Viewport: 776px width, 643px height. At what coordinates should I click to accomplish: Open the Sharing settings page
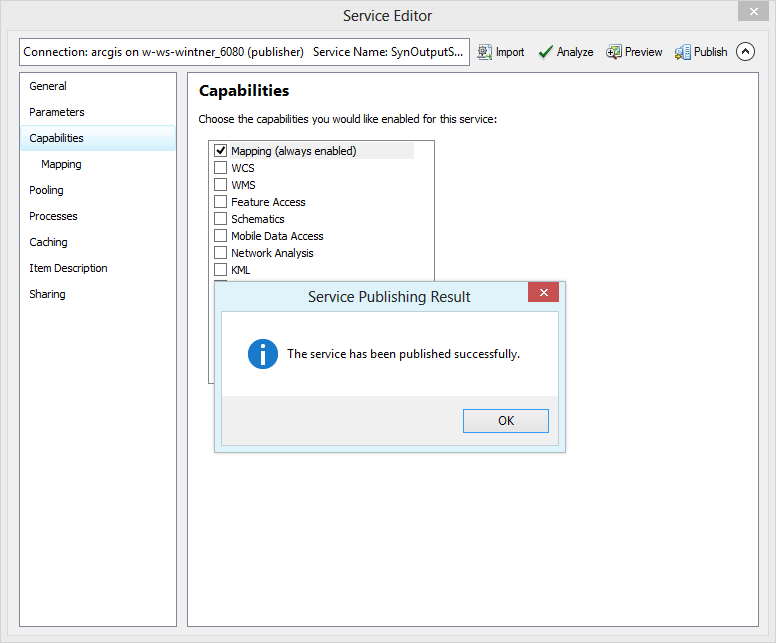(98, 294)
